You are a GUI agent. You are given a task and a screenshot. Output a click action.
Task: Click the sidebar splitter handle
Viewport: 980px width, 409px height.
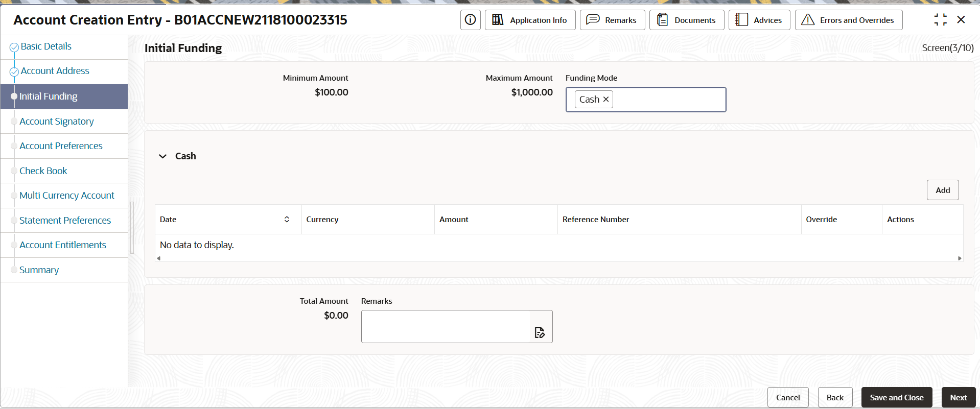(x=132, y=227)
